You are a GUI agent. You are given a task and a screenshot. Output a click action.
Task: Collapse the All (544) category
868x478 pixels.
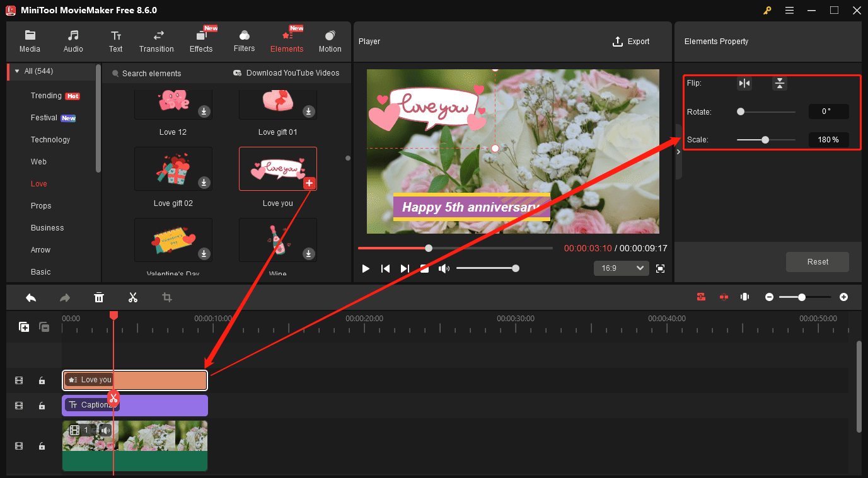point(17,71)
